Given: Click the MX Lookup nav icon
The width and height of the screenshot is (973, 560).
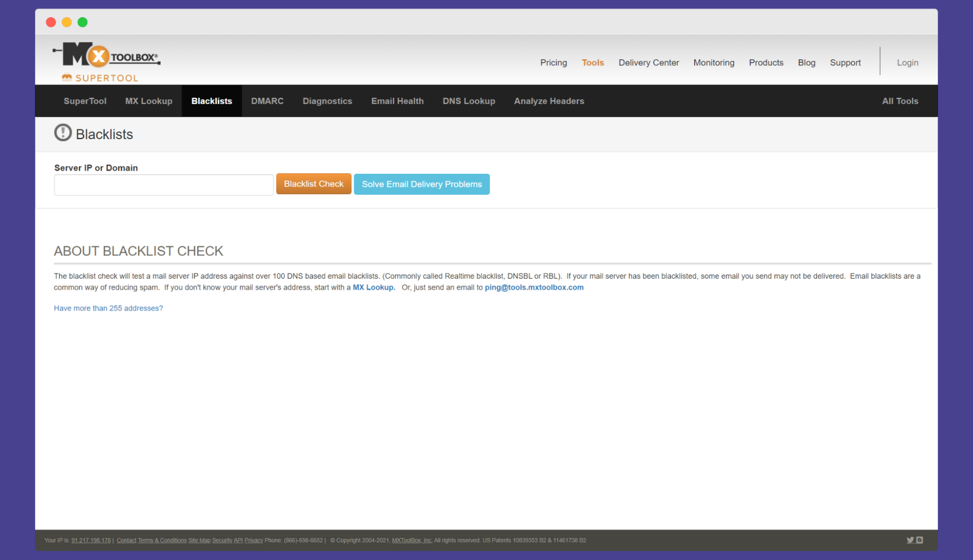Looking at the screenshot, I should (147, 101).
